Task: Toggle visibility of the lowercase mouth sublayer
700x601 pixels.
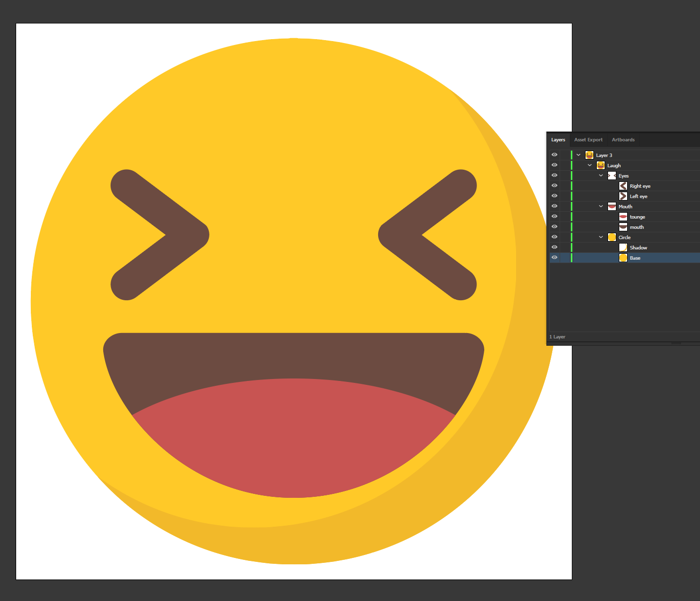Action: 554,226
